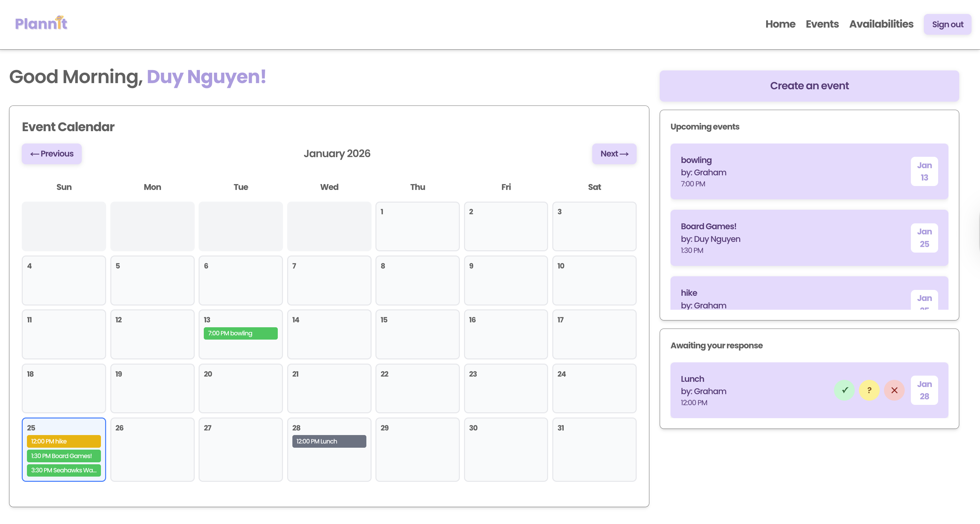
Task: Open the yellow 12:00 PM hike event
Action: tap(64, 442)
